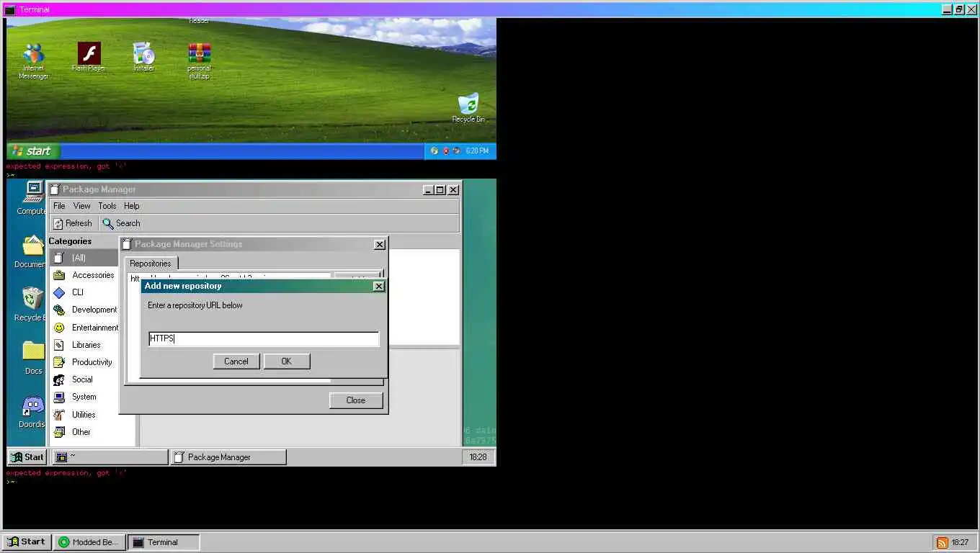980x553 pixels.
Task: Switch to the Modded Be... taskbar item
Action: coord(90,542)
